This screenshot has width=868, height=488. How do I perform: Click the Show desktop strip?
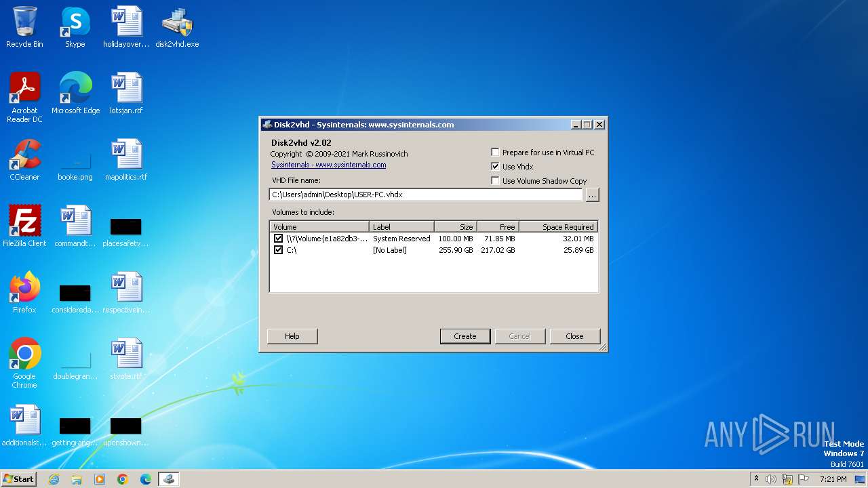(860, 479)
